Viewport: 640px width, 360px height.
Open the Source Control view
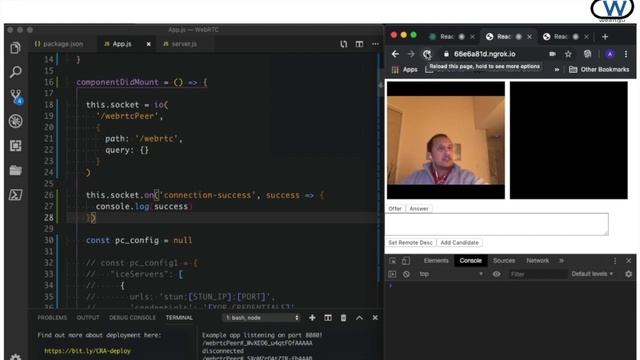(x=16, y=97)
